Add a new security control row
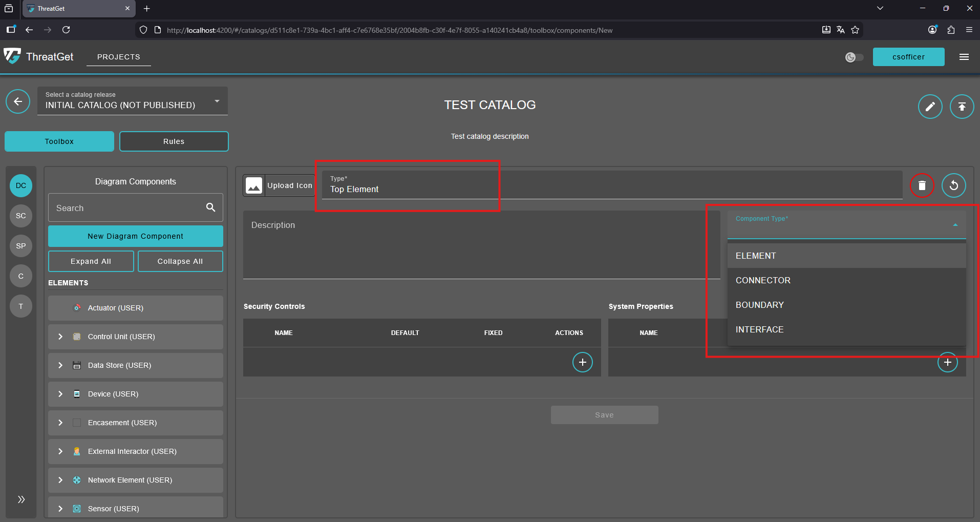980x522 pixels. click(x=582, y=362)
